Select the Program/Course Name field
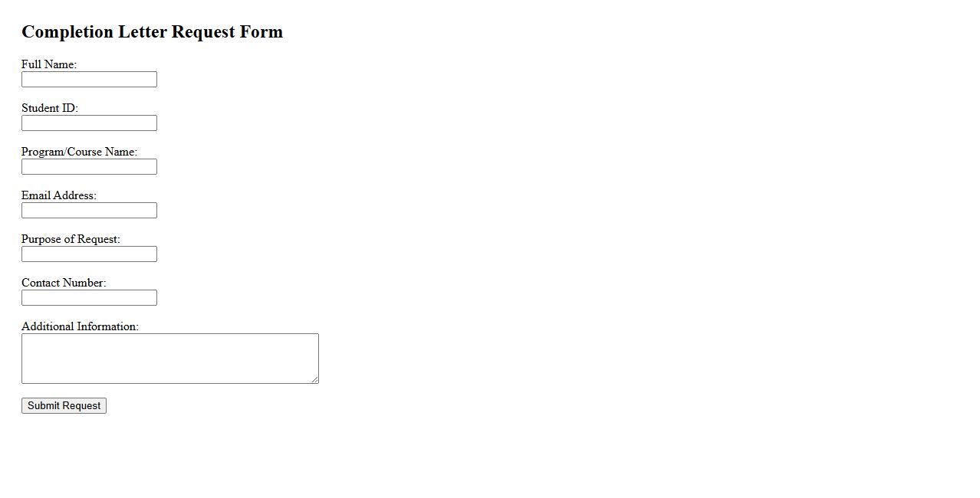Image resolution: width=980 pixels, height=498 pixels. 89,167
